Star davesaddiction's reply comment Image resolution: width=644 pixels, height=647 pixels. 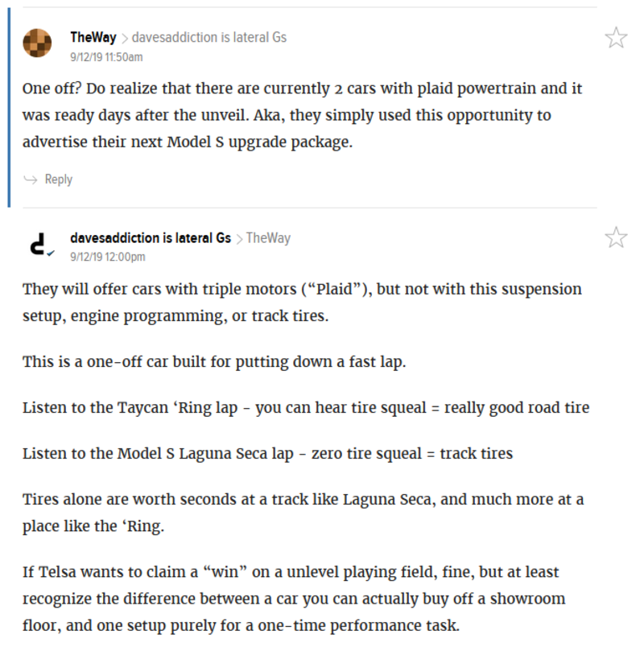click(x=616, y=237)
